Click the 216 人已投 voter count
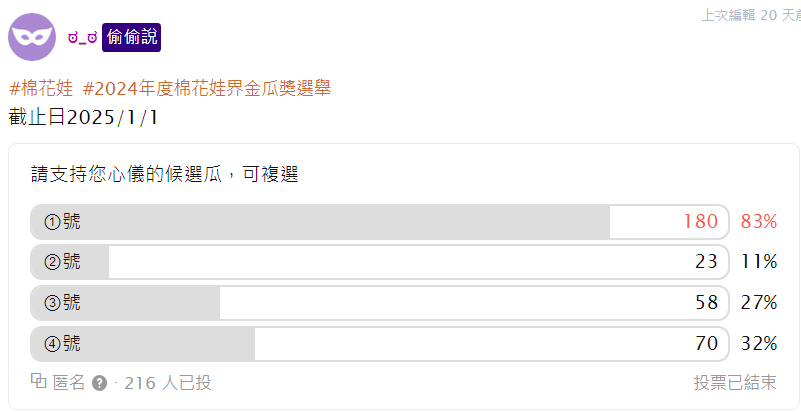Viewport: 801px width, 412px height. pyautogui.click(x=168, y=383)
